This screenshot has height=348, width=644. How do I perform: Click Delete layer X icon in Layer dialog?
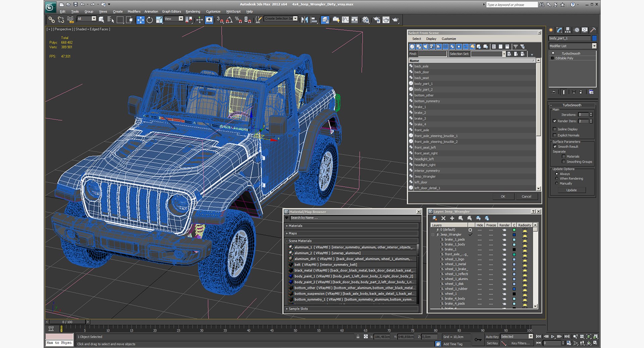443,218
